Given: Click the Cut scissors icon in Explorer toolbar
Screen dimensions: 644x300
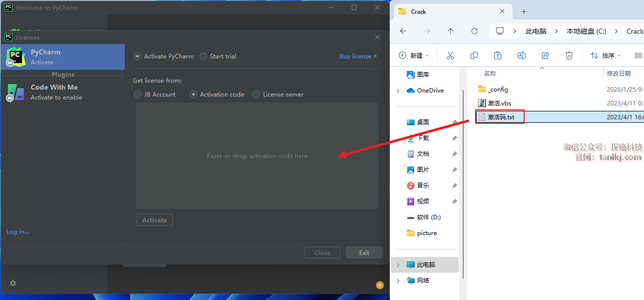Looking at the screenshot, I should (x=450, y=55).
